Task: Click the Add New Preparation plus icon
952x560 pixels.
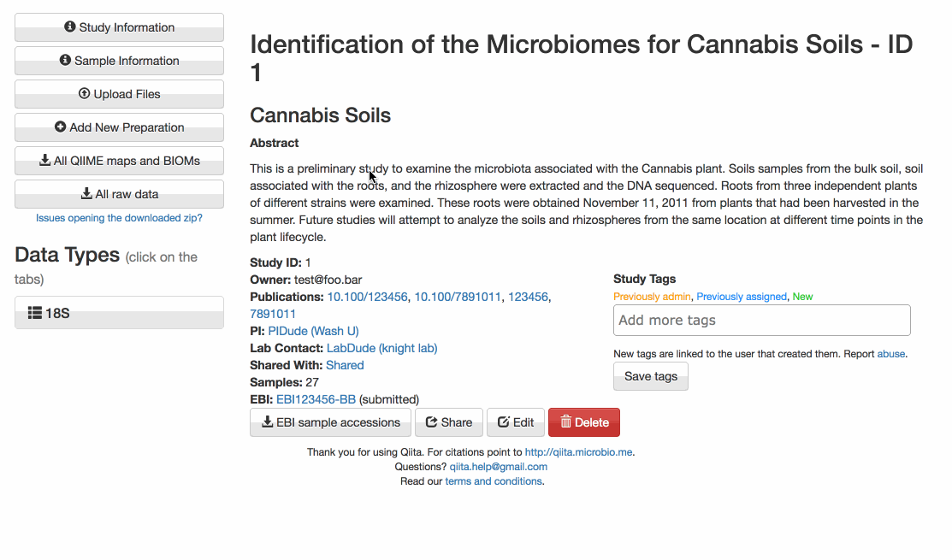Action: pos(60,127)
